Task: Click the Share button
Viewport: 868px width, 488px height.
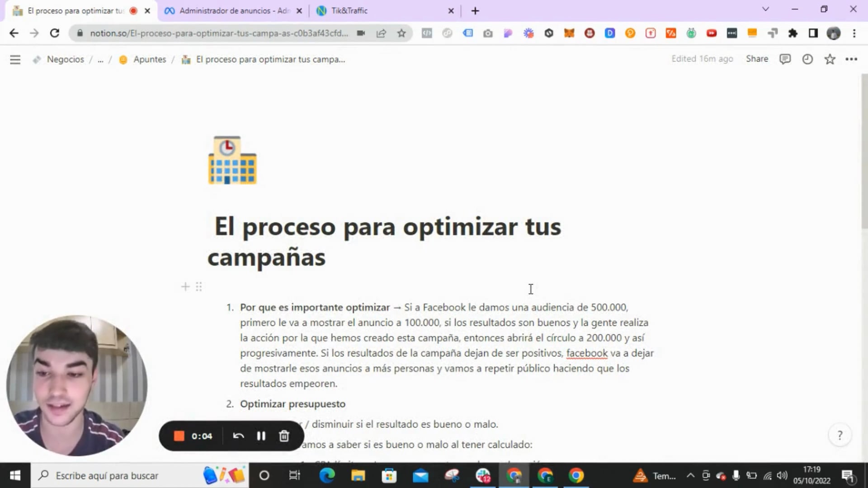Action: pyautogui.click(x=757, y=59)
